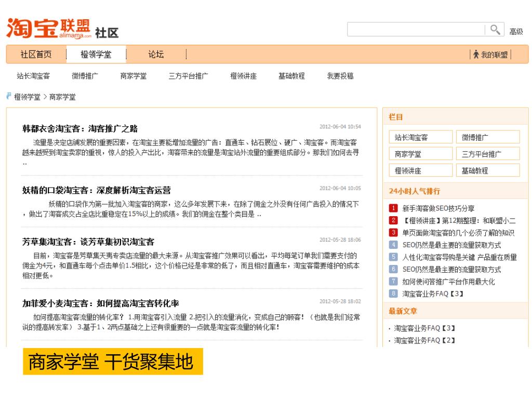Click the breadcrumb page icon
The width and height of the screenshot is (532, 399).
9,96
